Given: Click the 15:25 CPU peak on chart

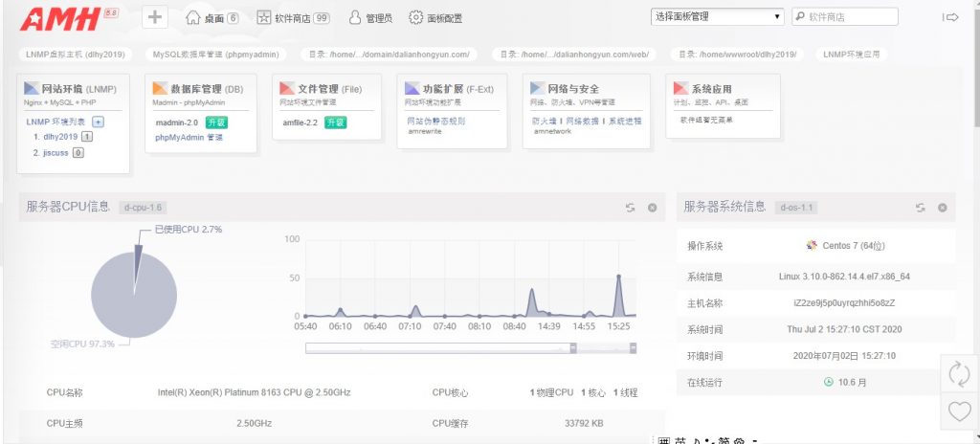Looking at the screenshot, I should coord(619,276).
